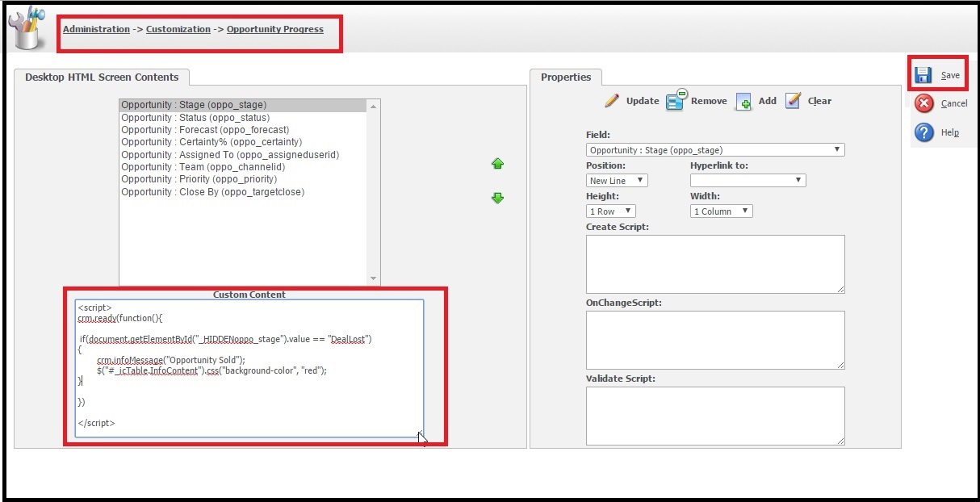
Task: Click the field list scrollbar up arrow
Action: [x=373, y=106]
